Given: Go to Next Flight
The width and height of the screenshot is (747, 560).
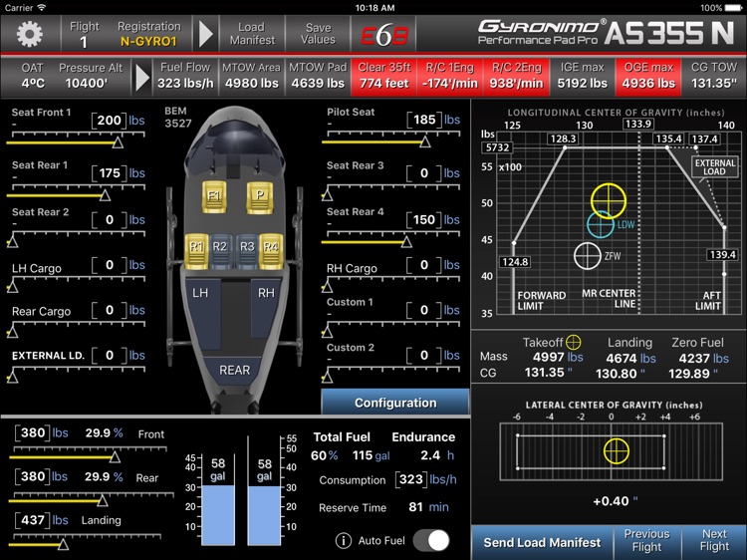Looking at the screenshot, I should coord(714,540).
